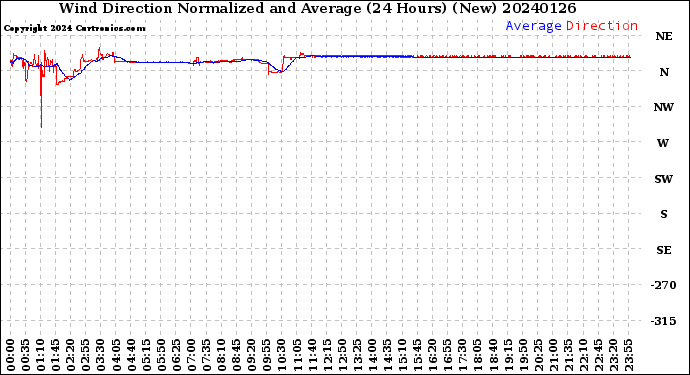
Task: Click the 14:00 time label
Action: 373,355
